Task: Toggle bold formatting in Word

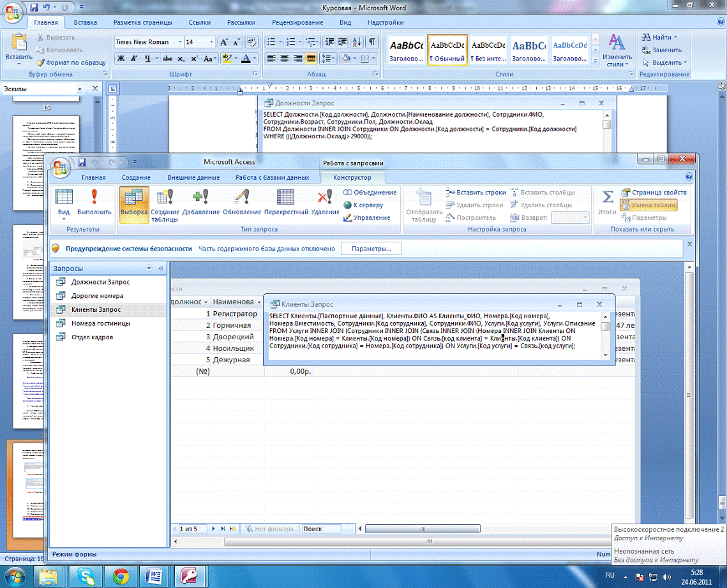Action: point(121,59)
